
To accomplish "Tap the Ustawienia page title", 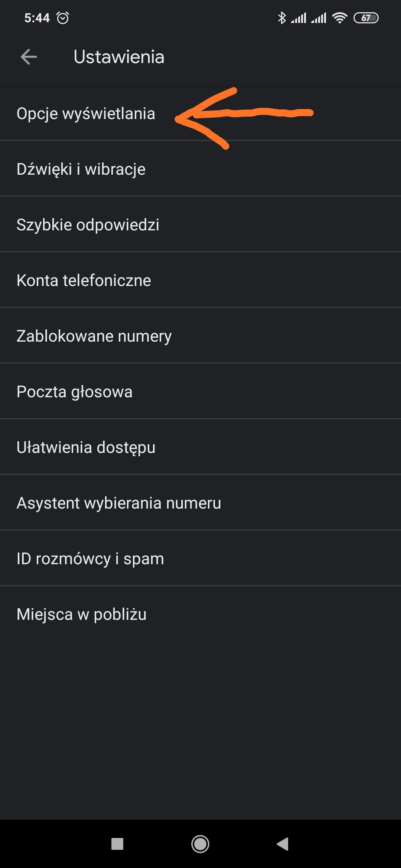I will [119, 57].
